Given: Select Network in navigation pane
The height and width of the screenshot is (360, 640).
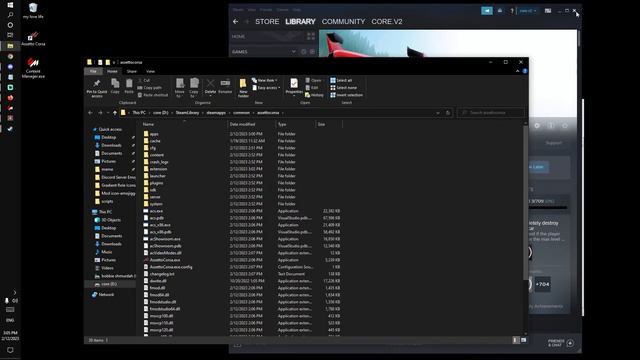Looking at the screenshot, I should coord(106,294).
